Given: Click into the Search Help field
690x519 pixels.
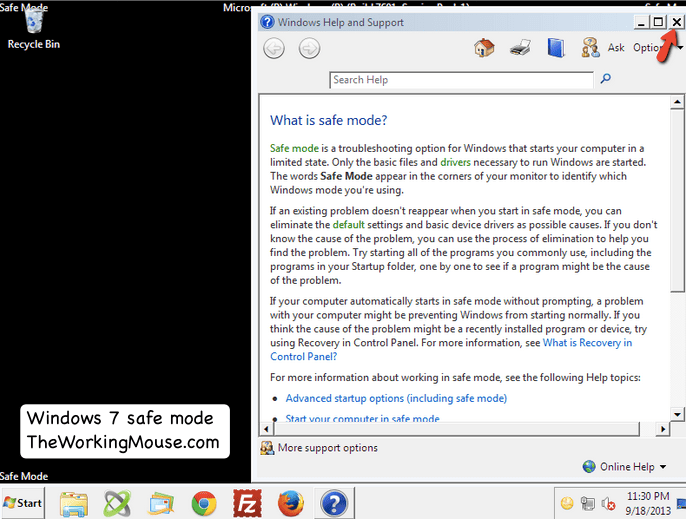Looking at the screenshot, I should point(461,80).
